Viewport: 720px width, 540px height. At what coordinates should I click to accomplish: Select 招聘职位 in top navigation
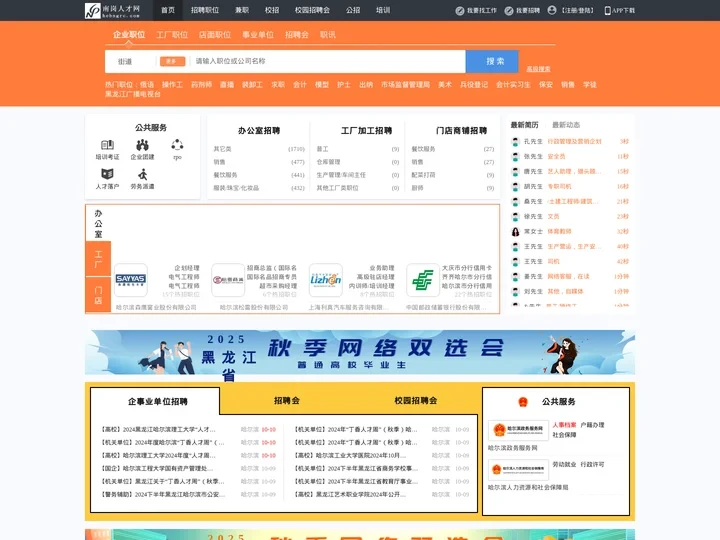click(205, 10)
